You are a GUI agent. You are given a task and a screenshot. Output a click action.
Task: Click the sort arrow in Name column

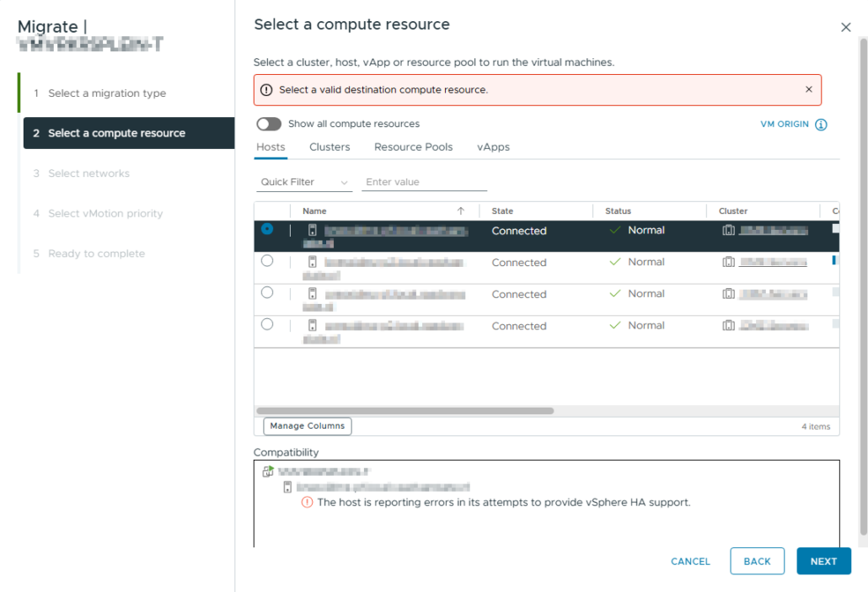[x=460, y=211]
